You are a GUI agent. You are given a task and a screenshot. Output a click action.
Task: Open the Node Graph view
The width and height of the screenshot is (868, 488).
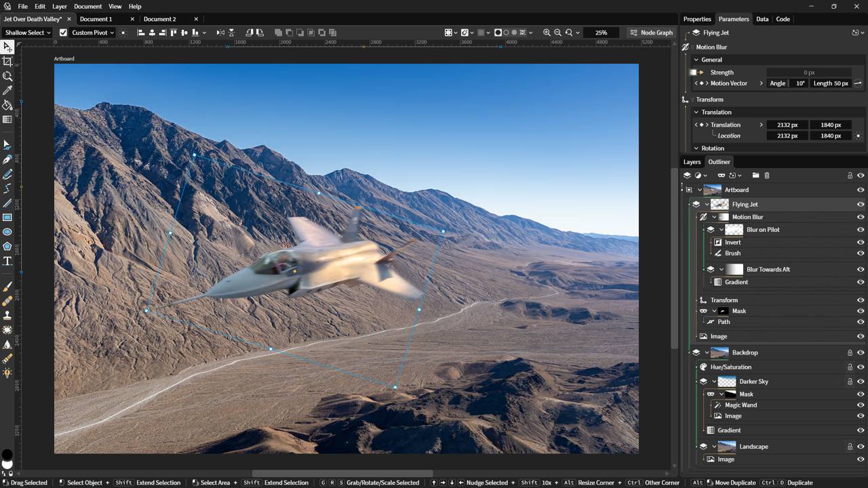tap(651, 33)
